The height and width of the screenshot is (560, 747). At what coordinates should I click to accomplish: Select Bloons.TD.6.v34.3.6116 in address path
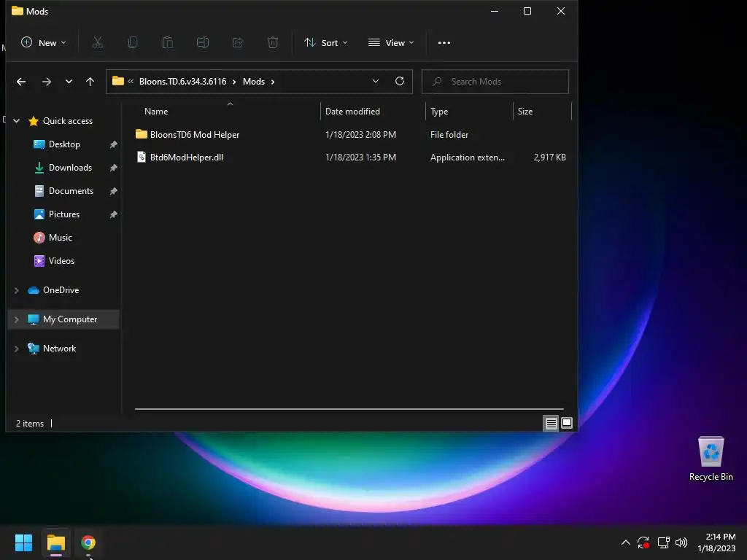(182, 82)
